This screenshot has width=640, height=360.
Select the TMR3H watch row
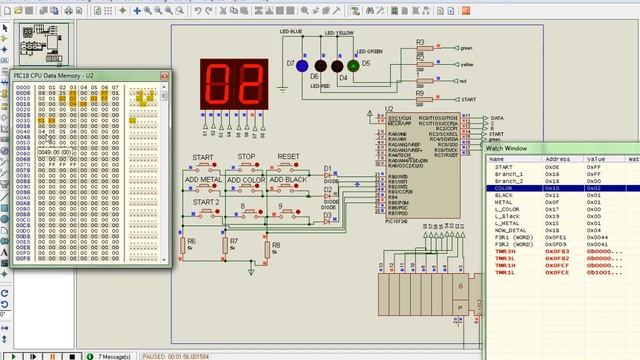pos(563,251)
